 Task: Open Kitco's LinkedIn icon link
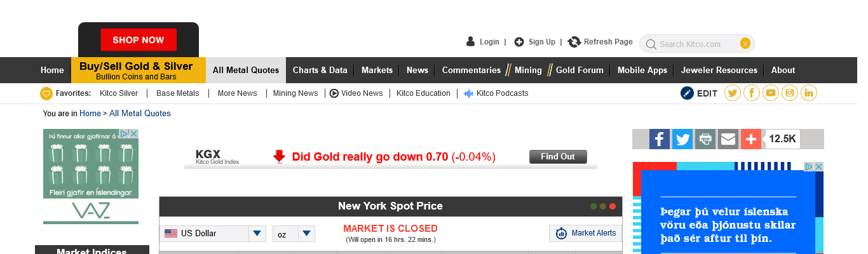click(809, 93)
